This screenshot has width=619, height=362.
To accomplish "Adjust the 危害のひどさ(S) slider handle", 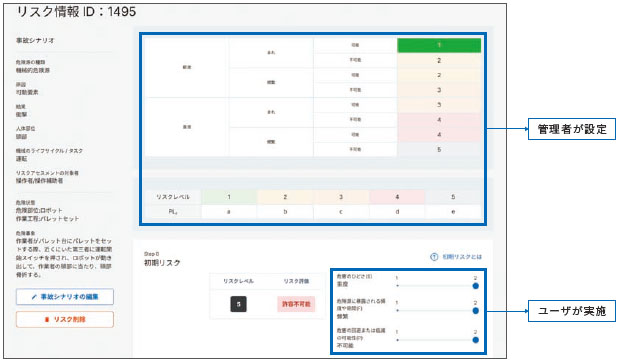I will pyautogui.click(x=475, y=286).
